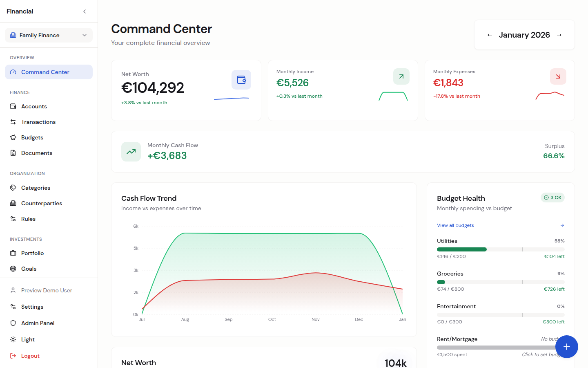Image resolution: width=588 pixels, height=368 pixels.
Task: Open Budgets via the piggy bank icon
Action: click(x=13, y=137)
